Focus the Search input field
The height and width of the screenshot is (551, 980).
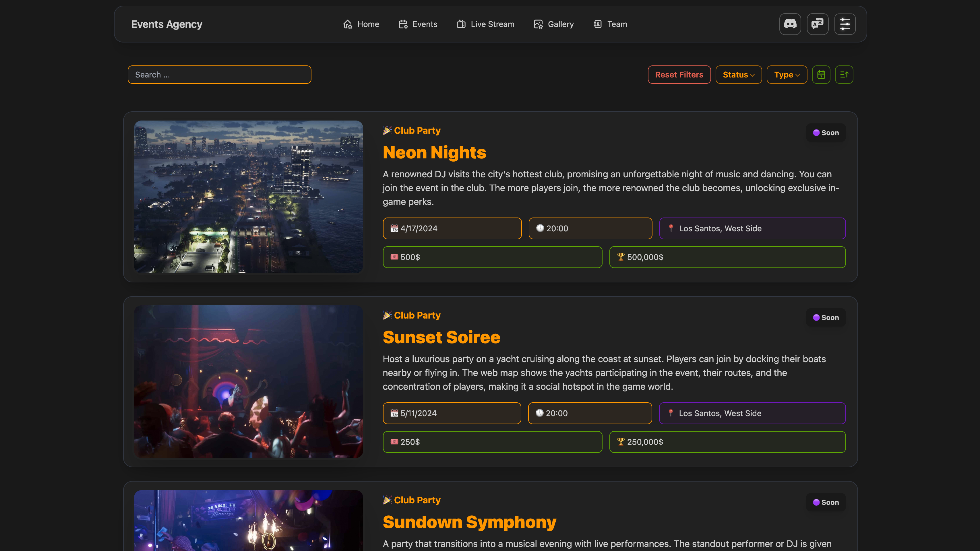pos(220,75)
